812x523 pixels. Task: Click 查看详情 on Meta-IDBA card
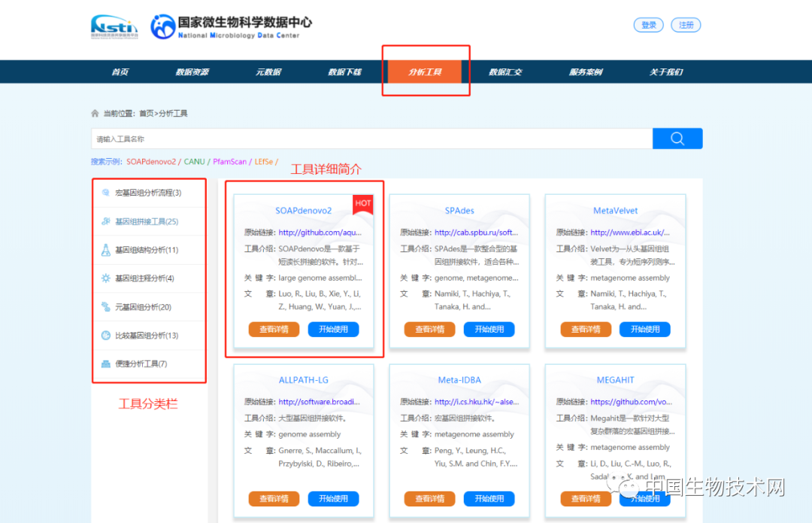pos(430,499)
